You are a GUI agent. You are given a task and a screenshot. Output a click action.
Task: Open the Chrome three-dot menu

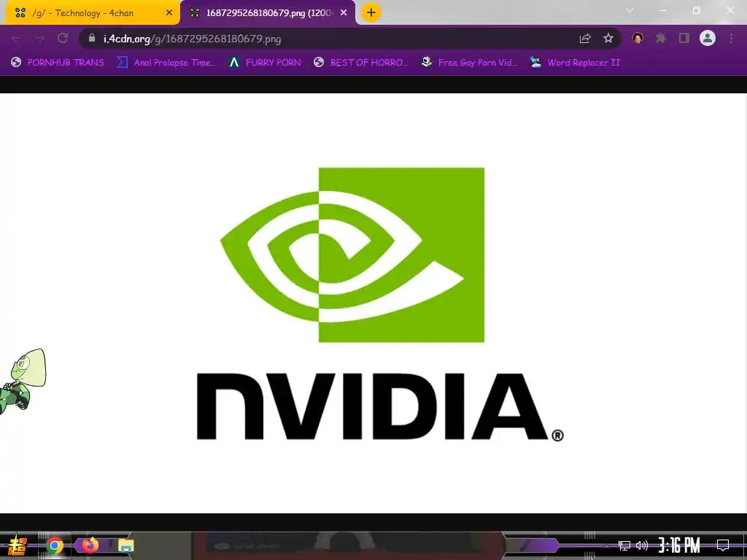point(731,38)
